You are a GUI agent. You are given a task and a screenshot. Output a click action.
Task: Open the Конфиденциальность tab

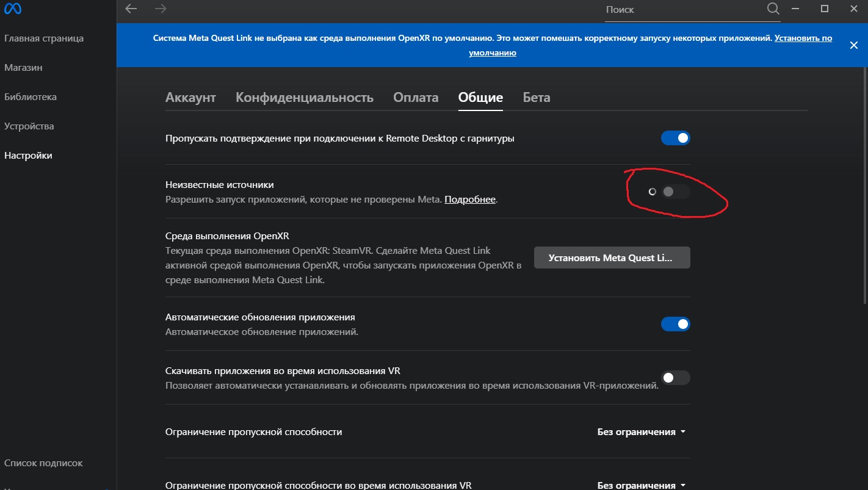(x=305, y=98)
